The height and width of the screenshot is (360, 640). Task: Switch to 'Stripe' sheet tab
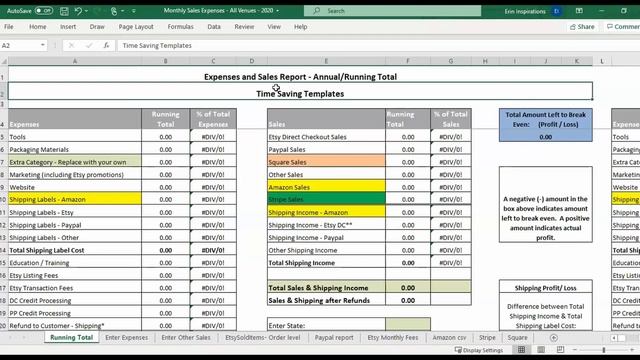click(487, 338)
